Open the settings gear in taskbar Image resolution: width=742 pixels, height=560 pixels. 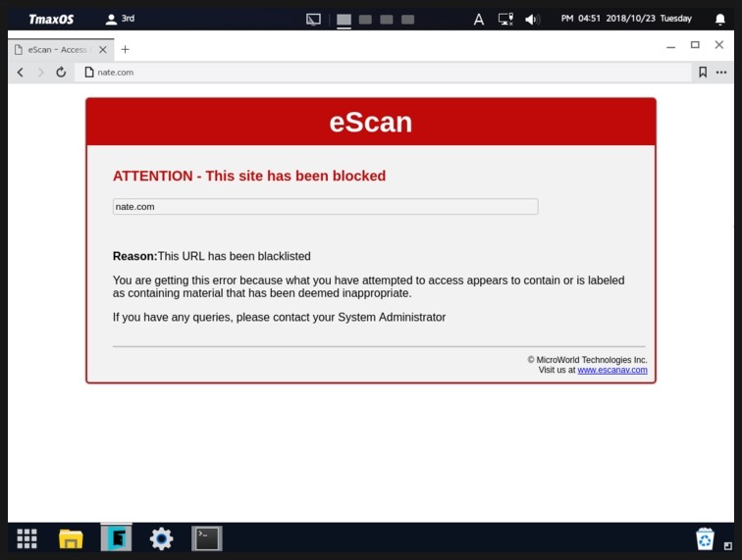click(161, 538)
